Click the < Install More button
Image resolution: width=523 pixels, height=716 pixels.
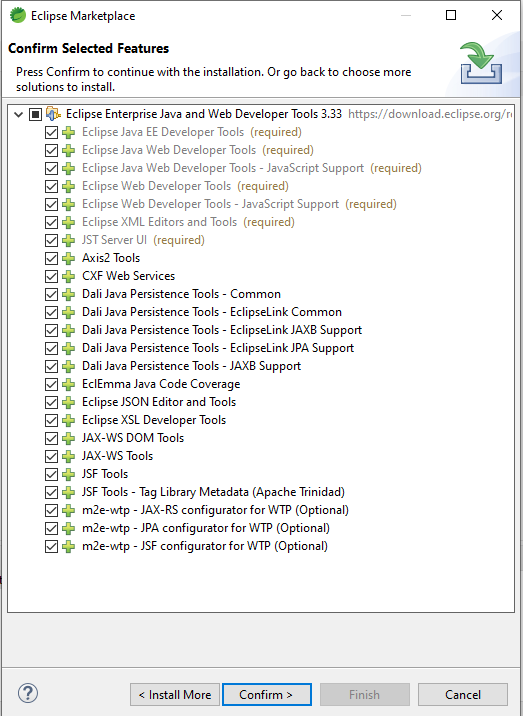pyautogui.click(x=175, y=695)
